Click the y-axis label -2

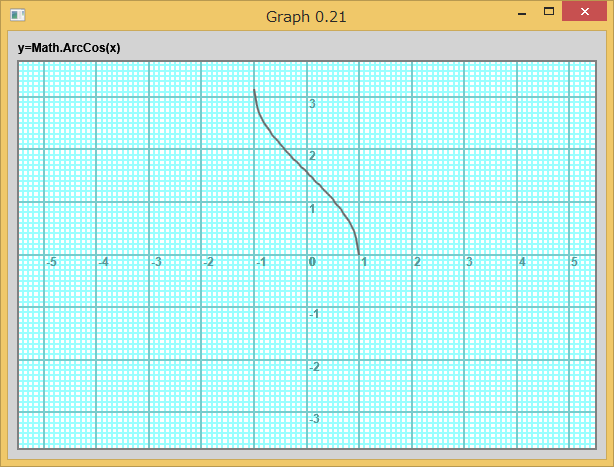pos(314,367)
